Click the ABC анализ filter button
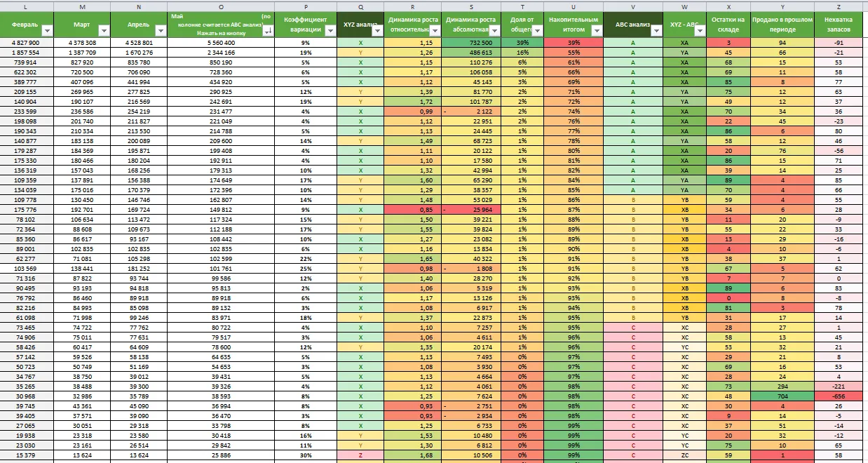 [x=656, y=30]
